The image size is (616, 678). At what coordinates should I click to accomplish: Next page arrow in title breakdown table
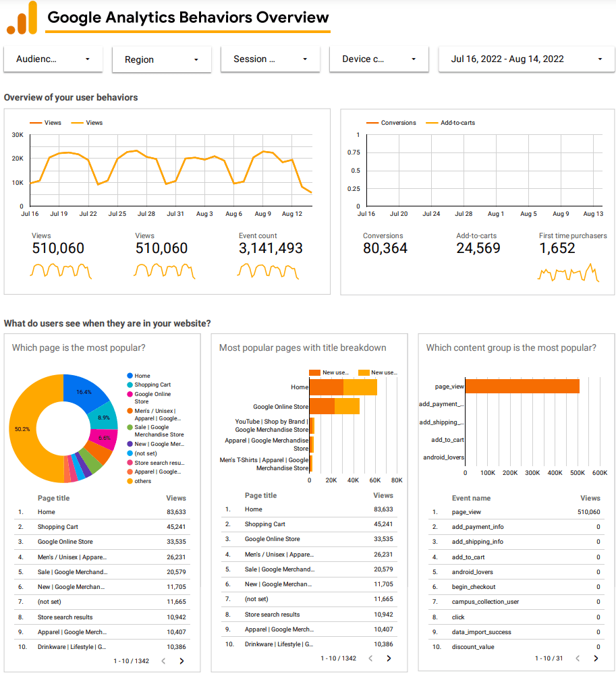tap(389, 658)
